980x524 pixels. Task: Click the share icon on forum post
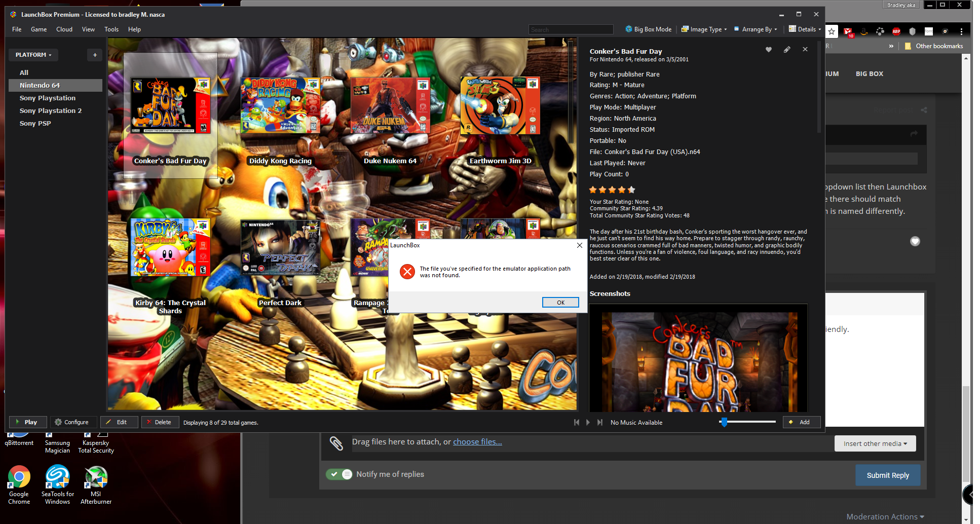pyautogui.click(x=924, y=110)
